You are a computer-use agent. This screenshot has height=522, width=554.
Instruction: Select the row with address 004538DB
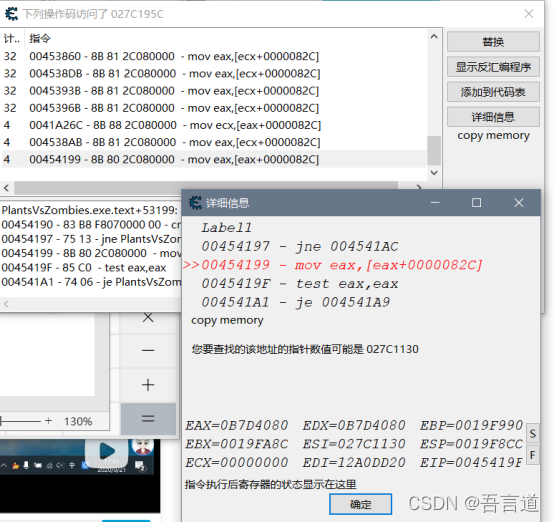click(214, 74)
